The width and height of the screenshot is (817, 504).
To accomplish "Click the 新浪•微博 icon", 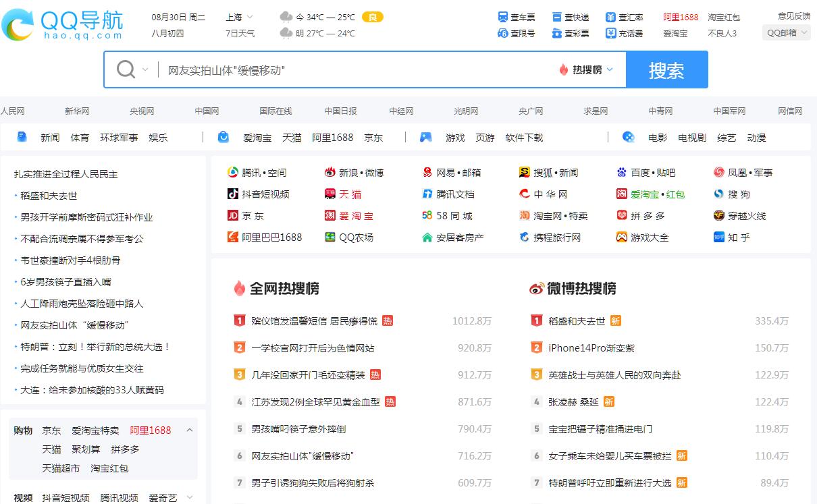I will click(330, 173).
